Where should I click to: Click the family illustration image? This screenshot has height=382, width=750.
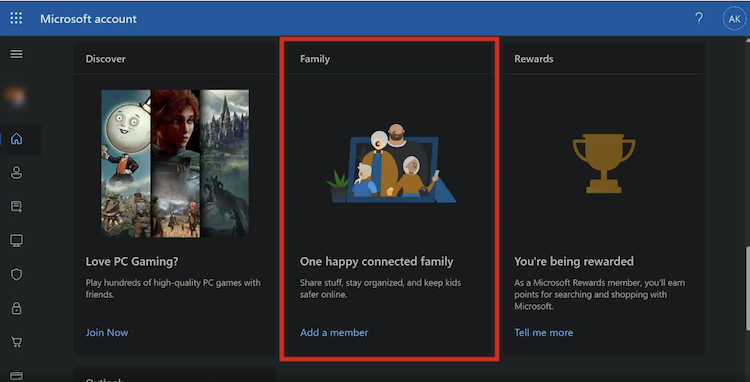[391, 164]
